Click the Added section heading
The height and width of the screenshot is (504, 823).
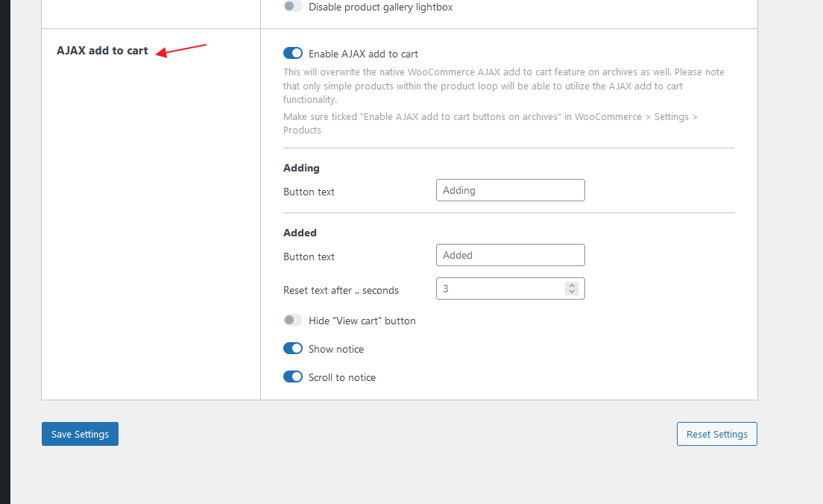click(300, 233)
